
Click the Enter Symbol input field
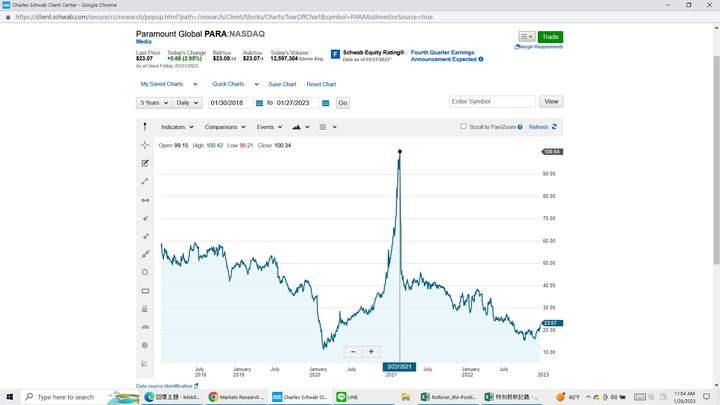492,101
